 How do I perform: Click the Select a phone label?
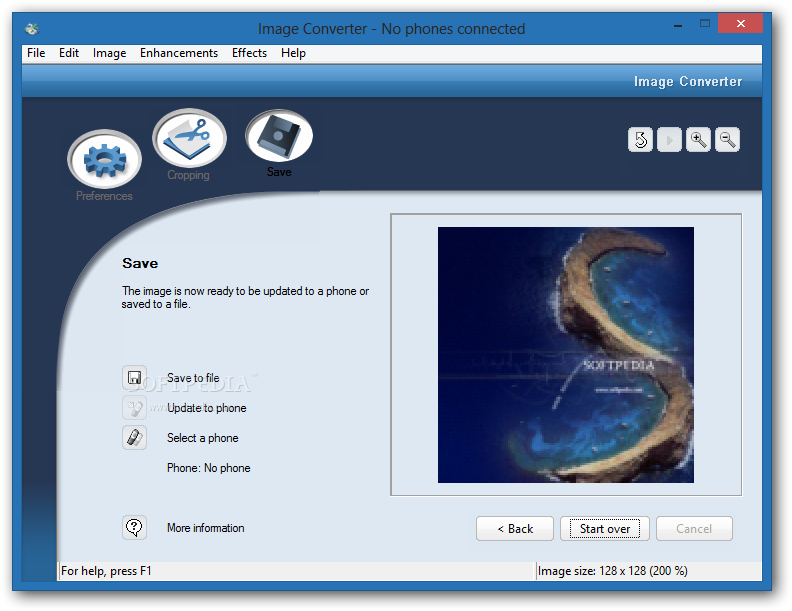[x=203, y=438]
